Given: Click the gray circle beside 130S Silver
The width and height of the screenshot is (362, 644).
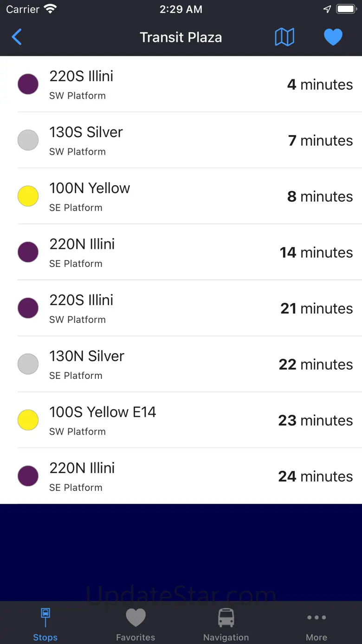Looking at the screenshot, I should coord(28,140).
